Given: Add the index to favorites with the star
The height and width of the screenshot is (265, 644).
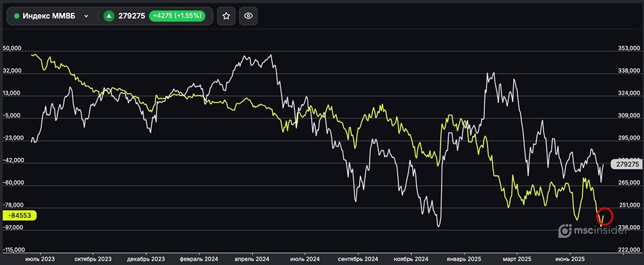Looking at the screenshot, I should coord(226,16).
